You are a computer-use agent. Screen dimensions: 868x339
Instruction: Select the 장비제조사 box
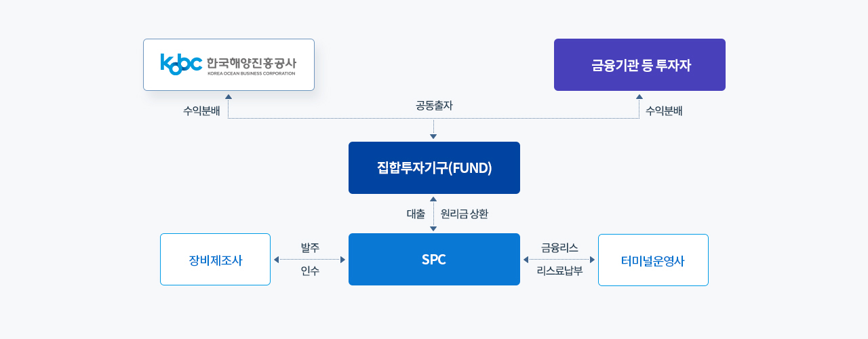pos(215,260)
